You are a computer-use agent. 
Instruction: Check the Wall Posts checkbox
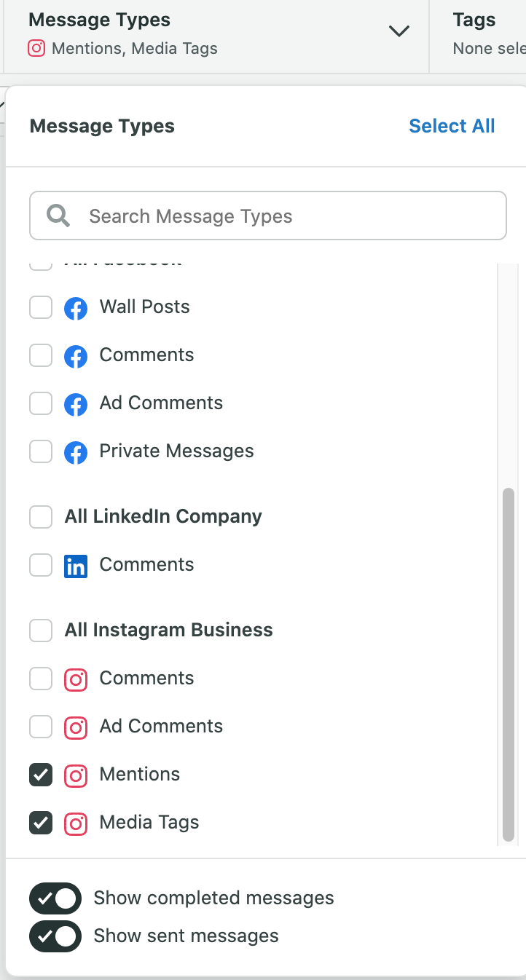(41, 307)
